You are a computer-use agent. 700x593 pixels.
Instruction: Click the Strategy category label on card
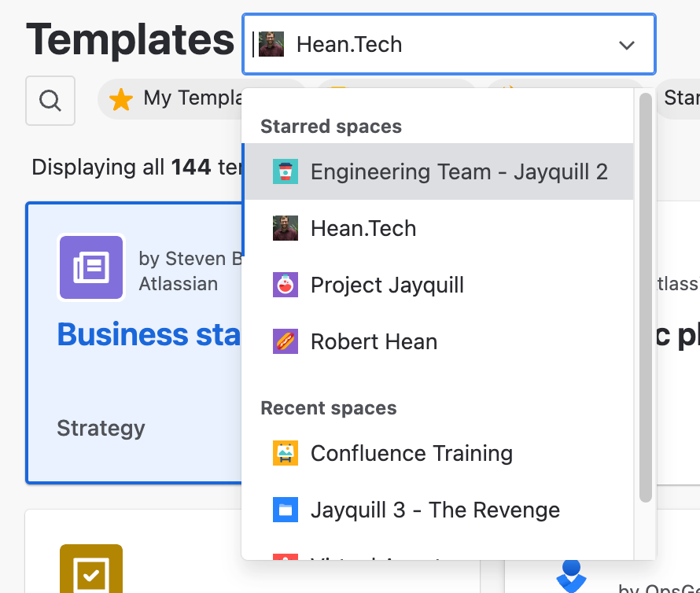101,428
